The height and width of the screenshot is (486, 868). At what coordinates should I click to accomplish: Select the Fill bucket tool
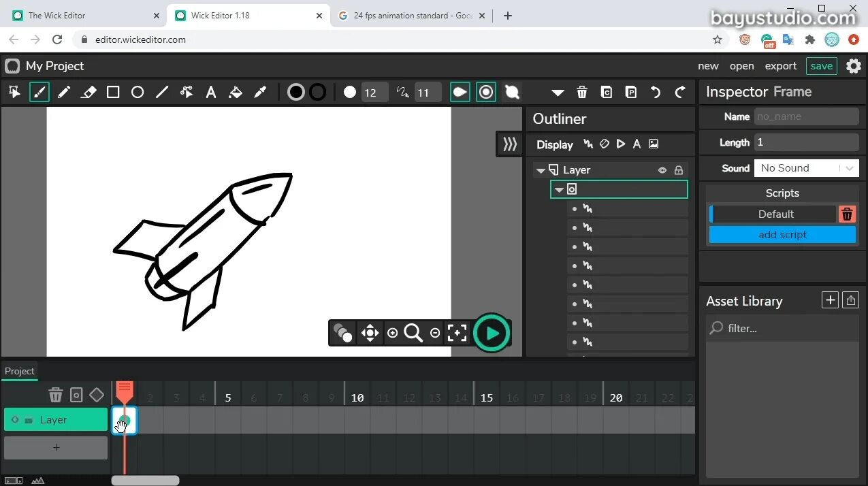[x=236, y=92]
